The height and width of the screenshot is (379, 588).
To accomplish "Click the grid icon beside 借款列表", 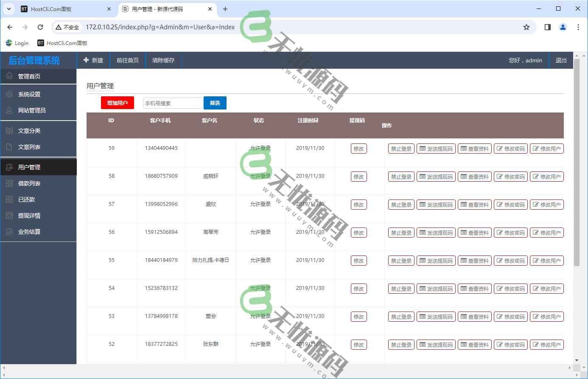I will (9, 183).
